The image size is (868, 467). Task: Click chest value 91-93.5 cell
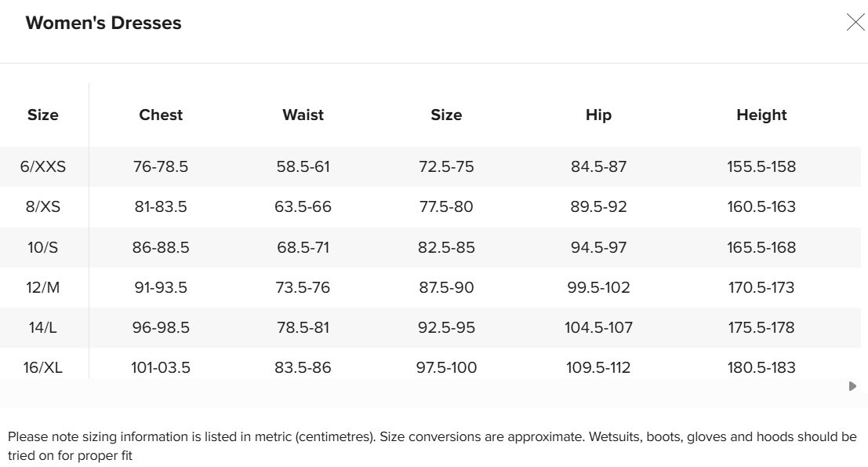tap(161, 287)
